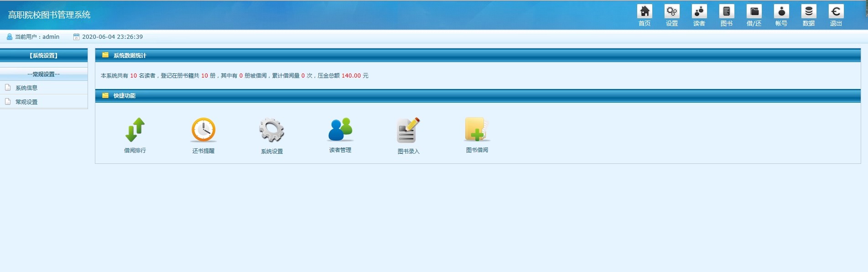Open the 数据 database icon
868x272 pixels.
pyautogui.click(x=809, y=11)
